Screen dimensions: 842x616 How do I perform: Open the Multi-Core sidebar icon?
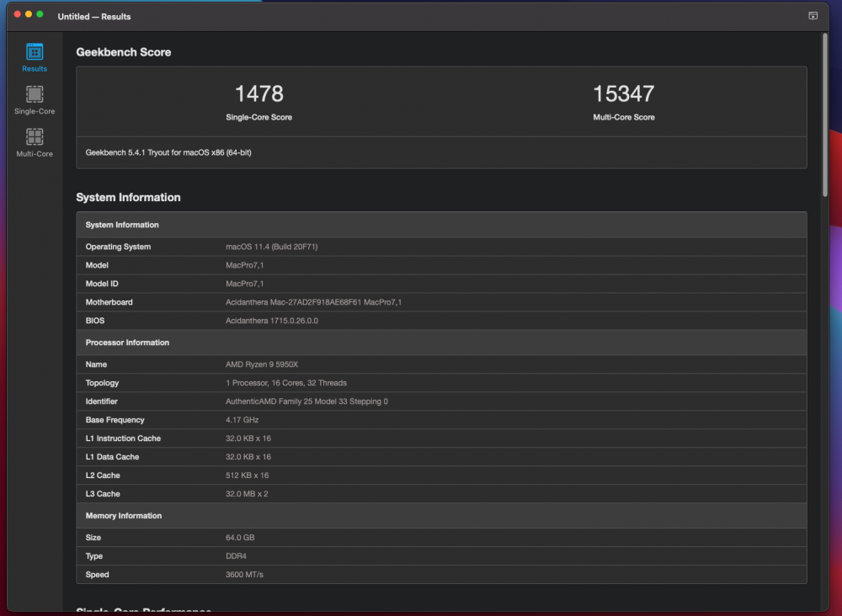(x=35, y=143)
